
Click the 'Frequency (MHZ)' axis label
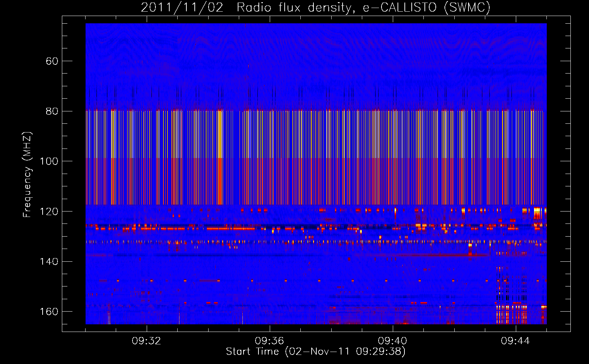[x=27, y=175]
